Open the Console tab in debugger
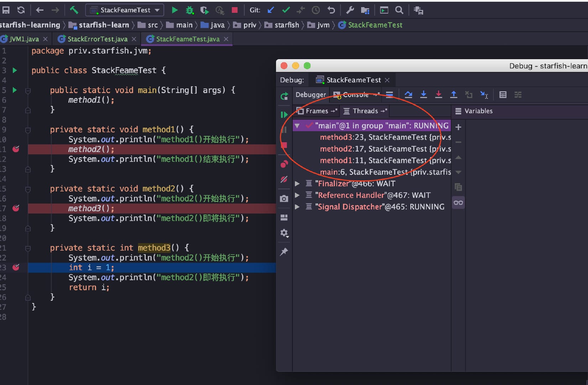The width and height of the screenshot is (588, 385). (355, 95)
